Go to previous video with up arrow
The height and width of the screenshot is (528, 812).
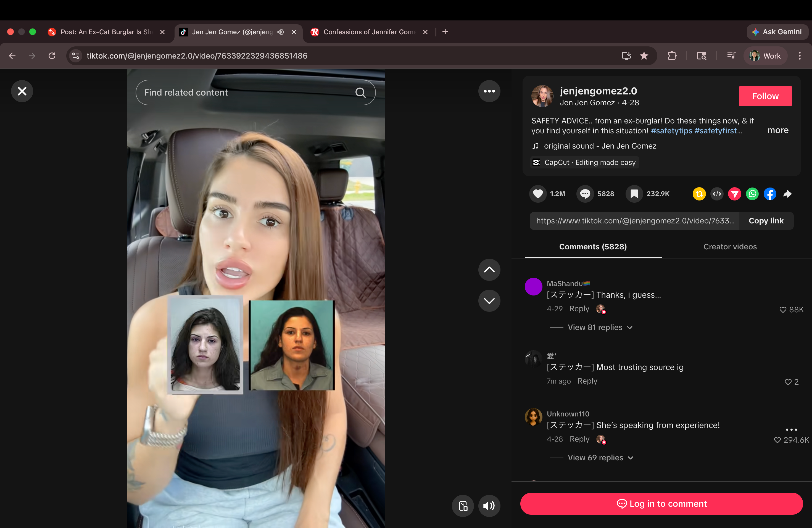(x=489, y=270)
